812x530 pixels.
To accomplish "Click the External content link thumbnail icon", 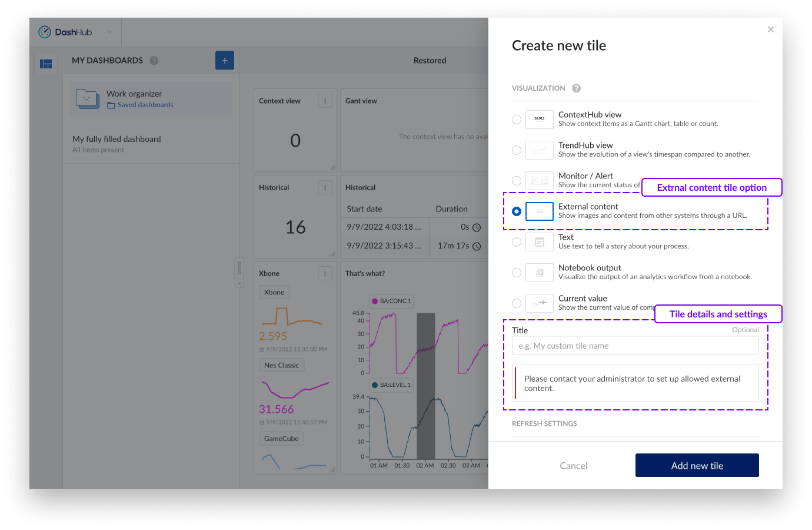I will point(539,211).
